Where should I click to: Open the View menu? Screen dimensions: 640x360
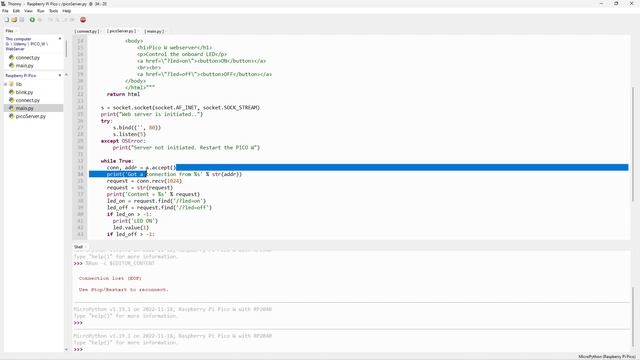[29, 11]
